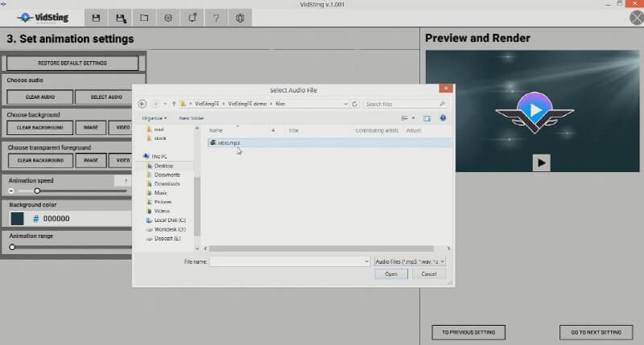Image resolution: width=644 pixels, height=345 pixels.
Task: Open the File name combo dropdown
Action: pos(366,261)
